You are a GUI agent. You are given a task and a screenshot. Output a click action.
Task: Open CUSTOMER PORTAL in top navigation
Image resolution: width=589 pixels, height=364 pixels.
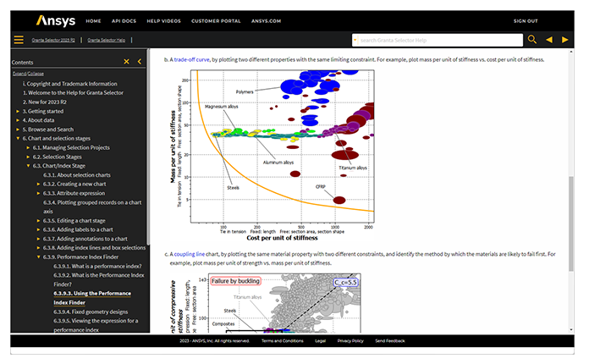(216, 21)
